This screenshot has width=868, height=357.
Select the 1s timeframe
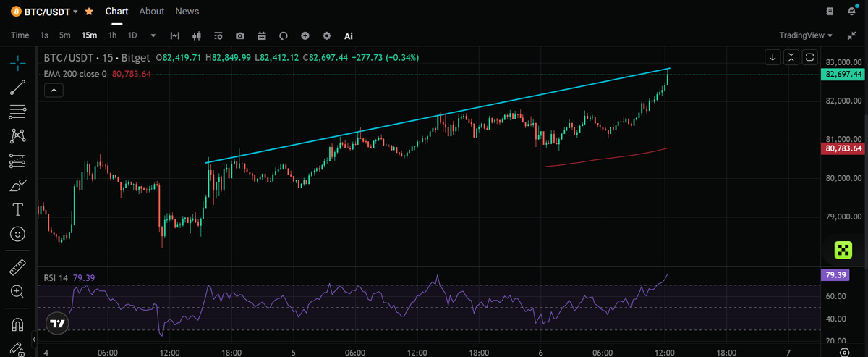pyautogui.click(x=45, y=35)
